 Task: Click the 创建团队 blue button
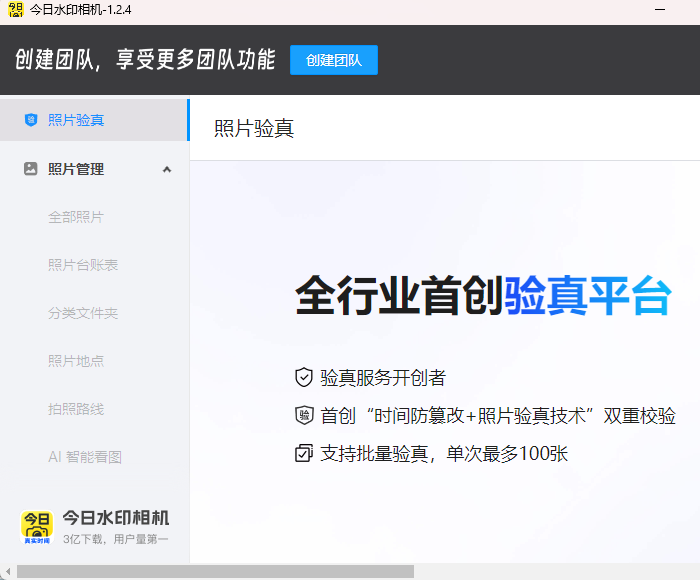coord(334,60)
